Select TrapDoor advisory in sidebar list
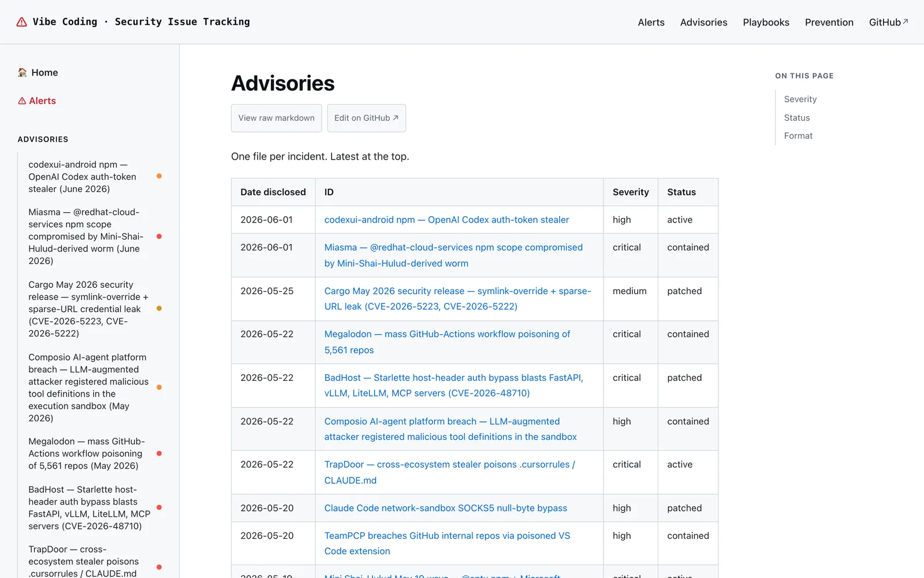Screen dimensions: 924x578 84,561
